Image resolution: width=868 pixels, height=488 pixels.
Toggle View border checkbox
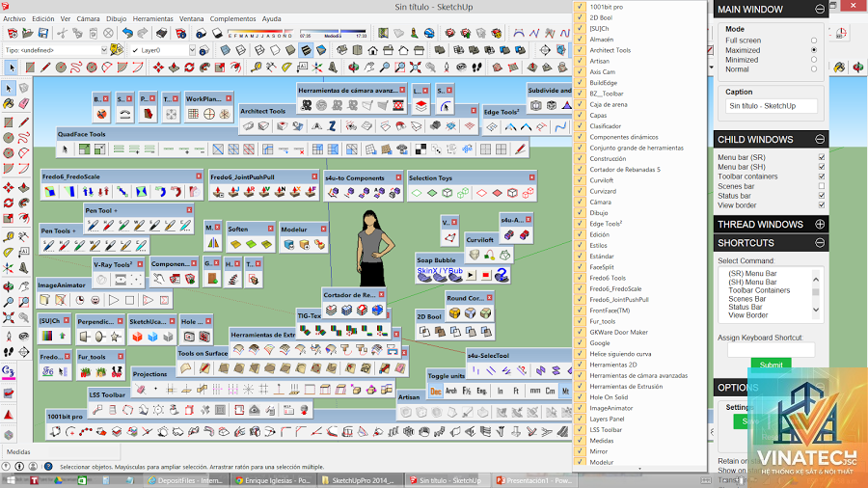click(822, 205)
